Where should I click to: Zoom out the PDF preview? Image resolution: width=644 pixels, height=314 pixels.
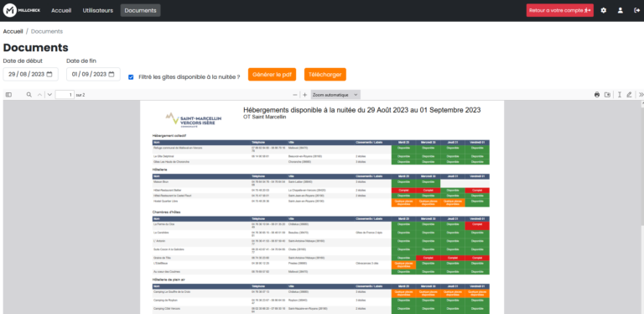click(x=295, y=95)
